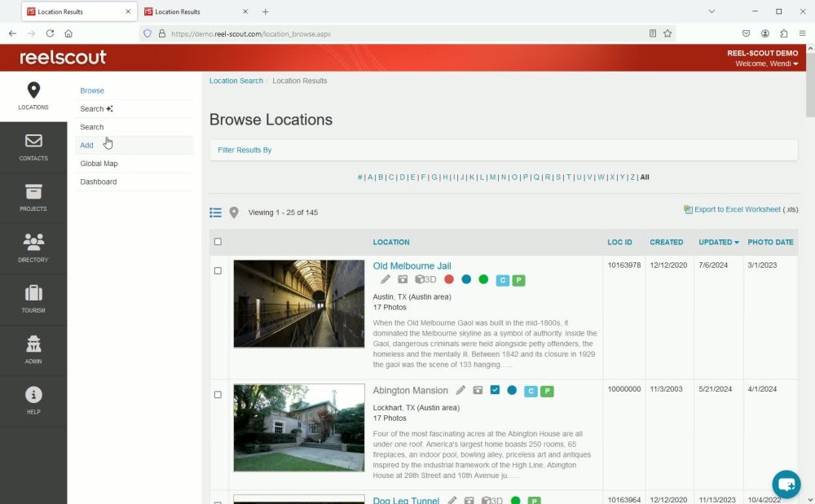Filter locations by letter M
The height and width of the screenshot is (504, 815).
point(492,177)
